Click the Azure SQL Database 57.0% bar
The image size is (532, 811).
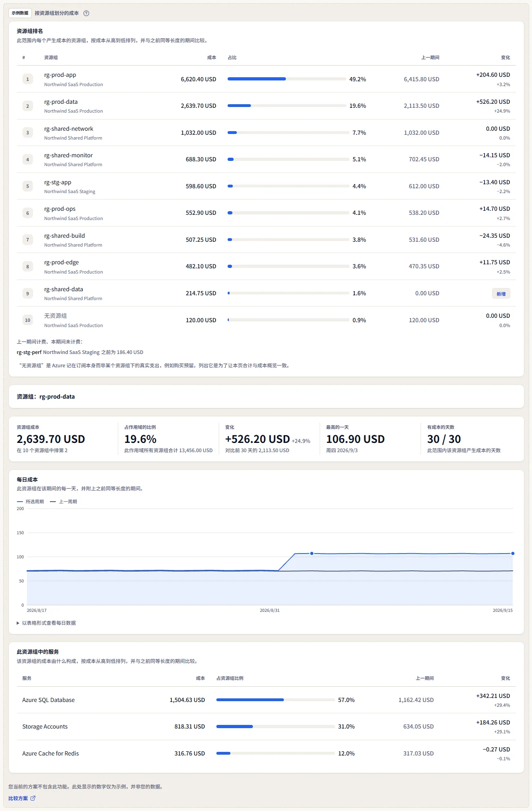point(275,700)
